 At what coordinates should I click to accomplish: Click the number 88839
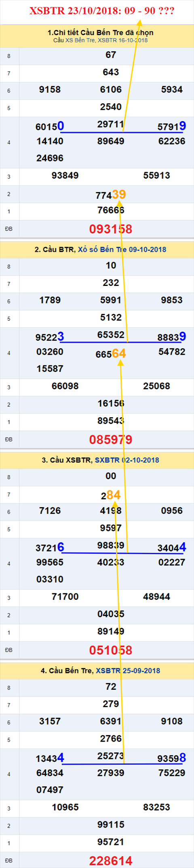click(172, 337)
